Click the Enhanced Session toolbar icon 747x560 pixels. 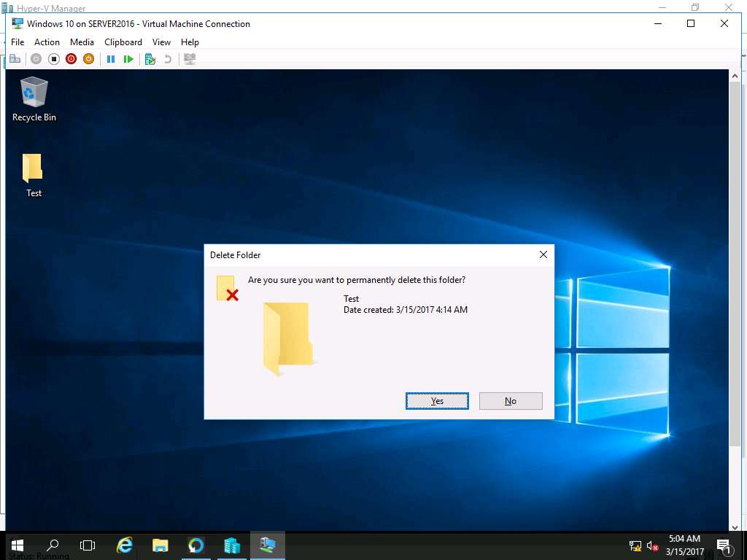(x=190, y=59)
